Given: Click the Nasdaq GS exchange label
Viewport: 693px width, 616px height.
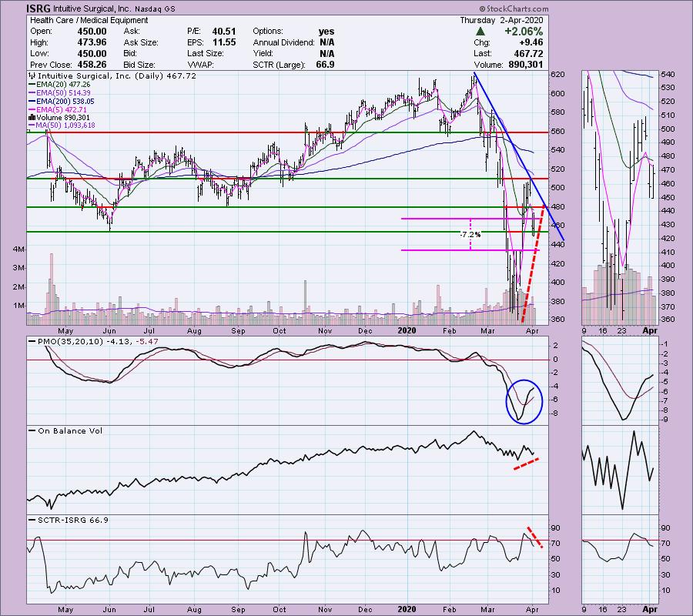Looking at the screenshot, I should tap(155, 8).
